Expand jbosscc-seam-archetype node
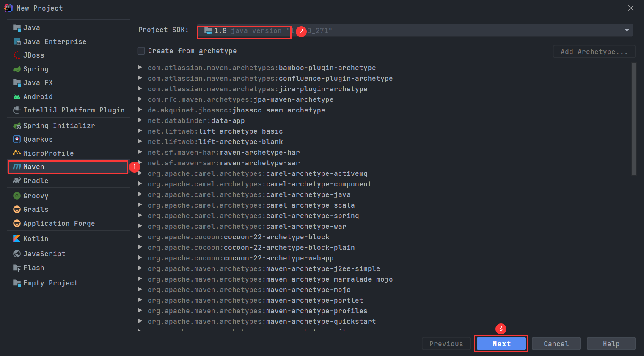Viewport: 644px width, 356px height. click(140, 110)
